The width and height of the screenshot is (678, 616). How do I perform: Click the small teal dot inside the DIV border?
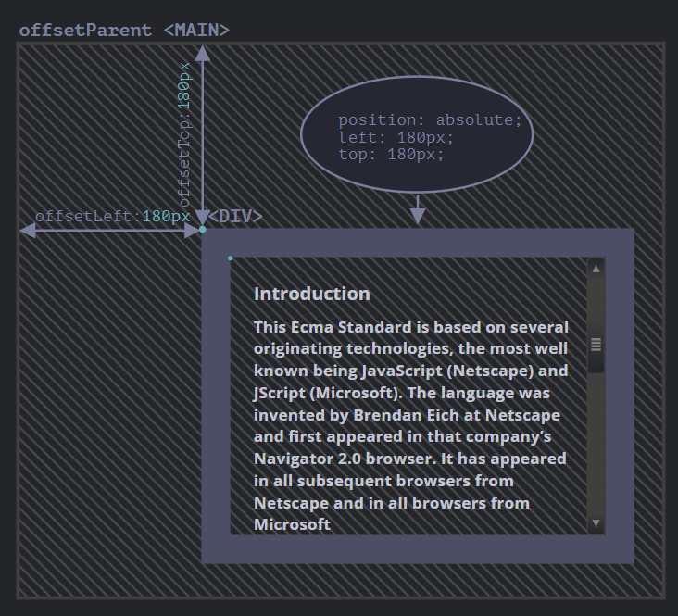(x=231, y=258)
